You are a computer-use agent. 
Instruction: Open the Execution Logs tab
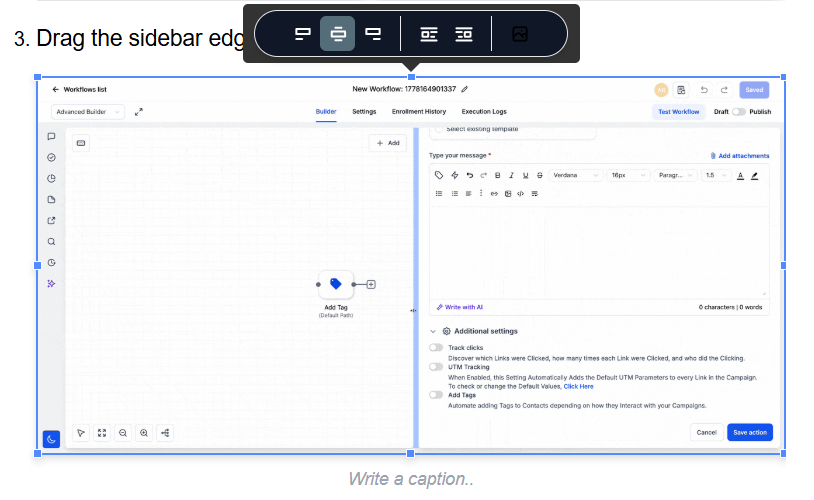click(x=484, y=112)
